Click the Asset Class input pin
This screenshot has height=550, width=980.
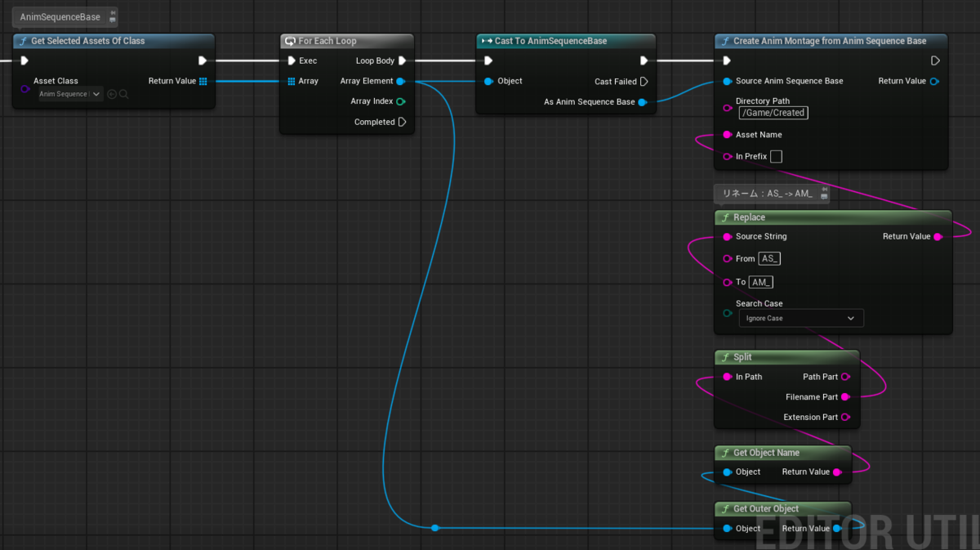click(24, 88)
